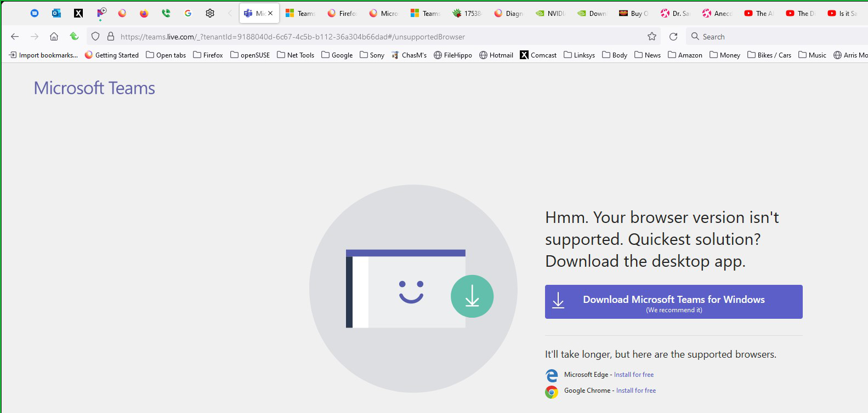The width and height of the screenshot is (868, 413).
Task: Open the Hotmail bookmark
Action: (496, 55)
